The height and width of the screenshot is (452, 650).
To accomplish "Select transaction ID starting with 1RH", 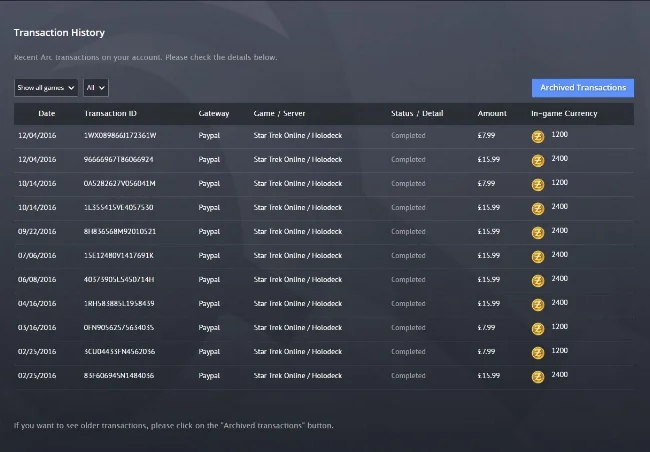I will pyautogui.click(x=119, y=304).
